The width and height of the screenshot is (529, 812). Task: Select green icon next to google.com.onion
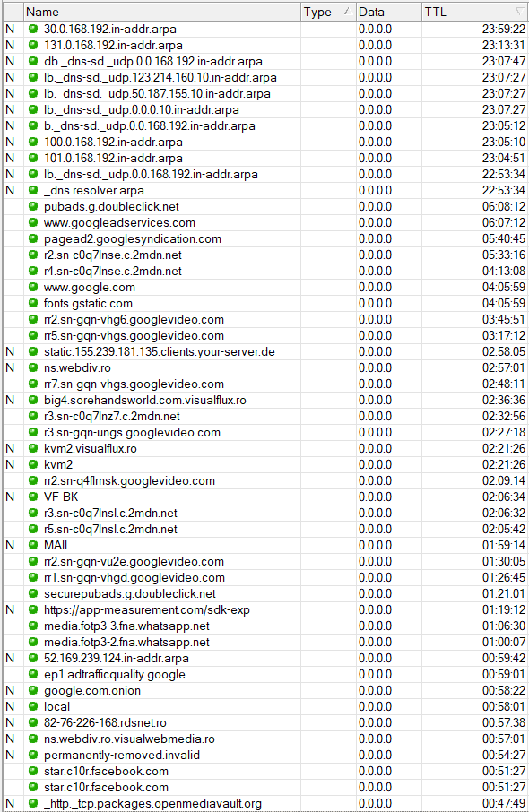coord(33,690)
